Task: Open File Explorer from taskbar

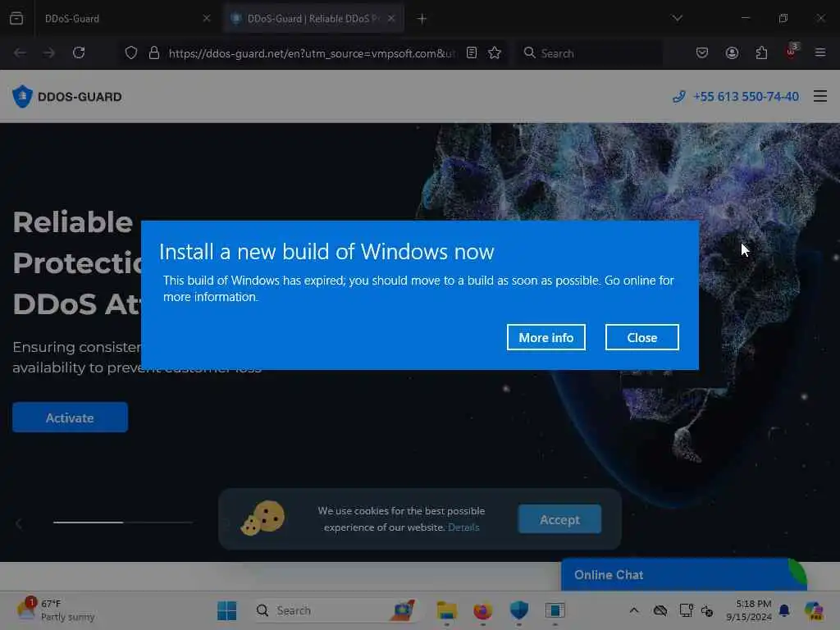Action: pyautogui.click(x=447, y=610)
